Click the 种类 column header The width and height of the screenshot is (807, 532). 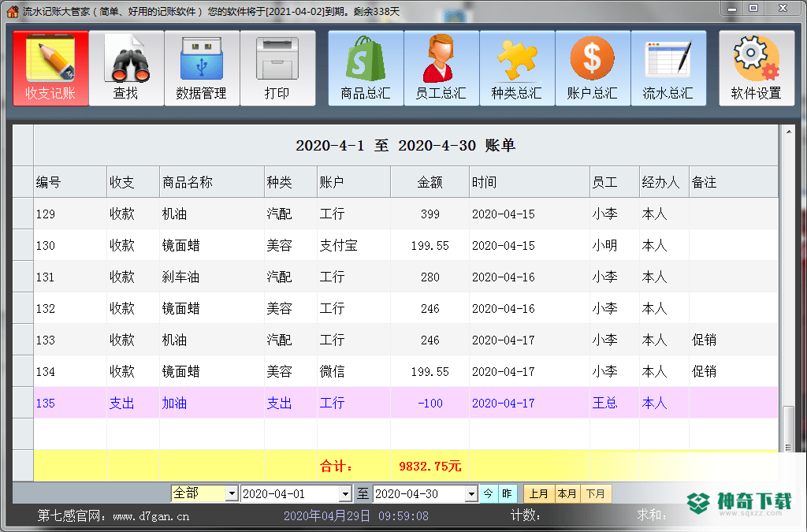291,182
